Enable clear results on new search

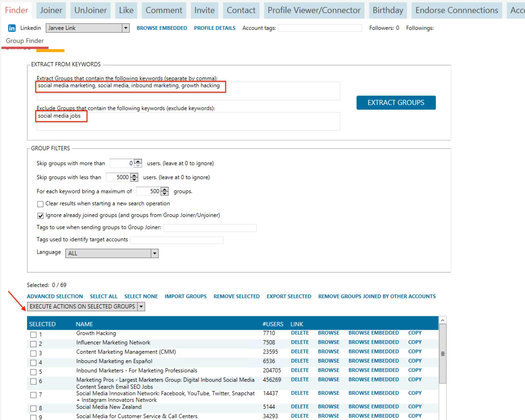coord(40,204)
